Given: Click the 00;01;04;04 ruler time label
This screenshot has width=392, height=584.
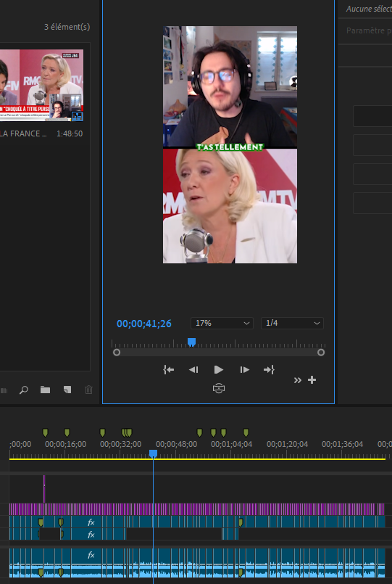Looking at the screenshot, I should pos(231,444).
